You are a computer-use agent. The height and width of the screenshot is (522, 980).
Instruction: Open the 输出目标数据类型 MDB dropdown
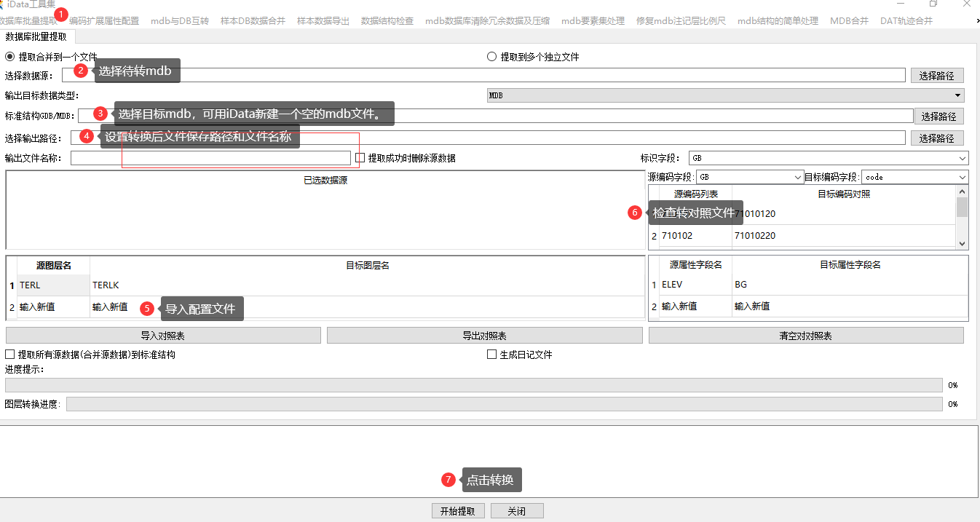pyautogui.click(x=725, y=95)
